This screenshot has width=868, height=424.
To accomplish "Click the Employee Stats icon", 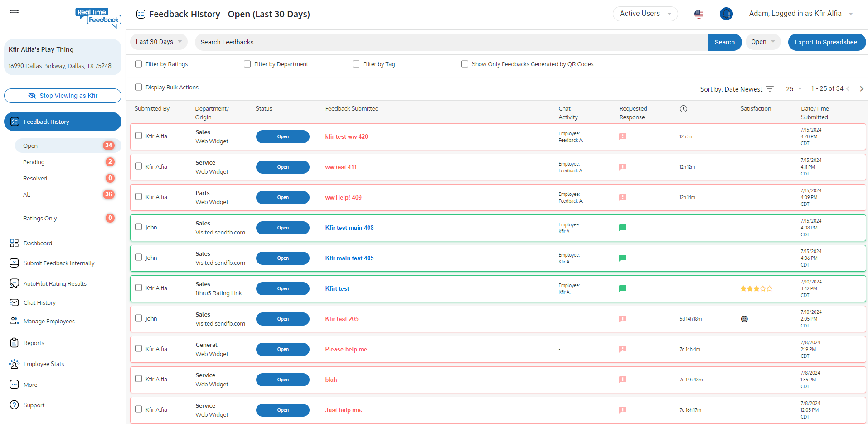I will (x=14, y=364).
